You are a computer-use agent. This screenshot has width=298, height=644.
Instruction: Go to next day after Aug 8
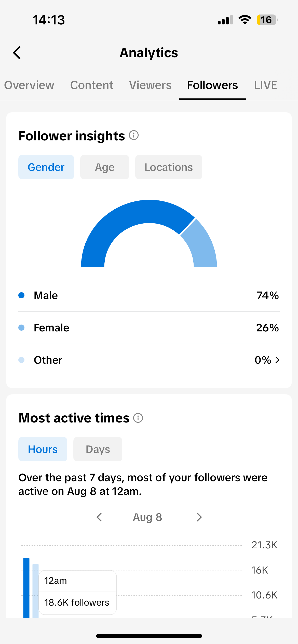click(x=199, y=517)
